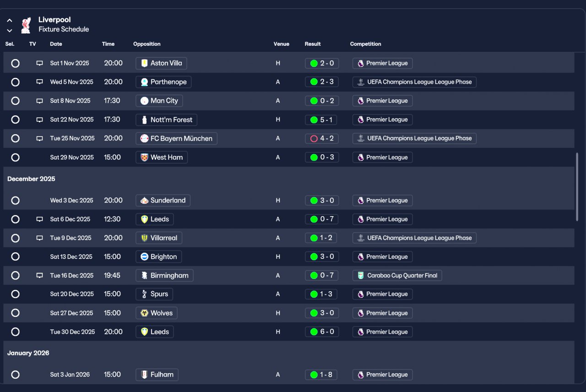
Task: Click the Carabao Cup competition icon
Action: 361,276
